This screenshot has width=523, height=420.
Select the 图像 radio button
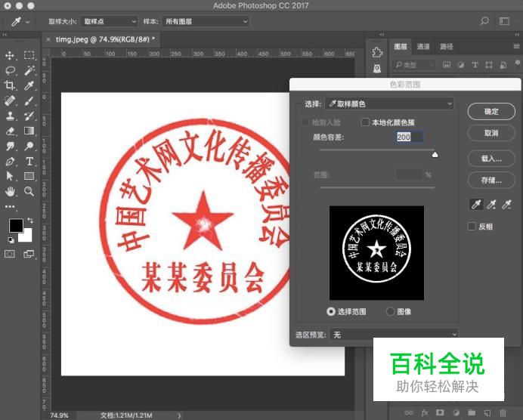point(390,312)
